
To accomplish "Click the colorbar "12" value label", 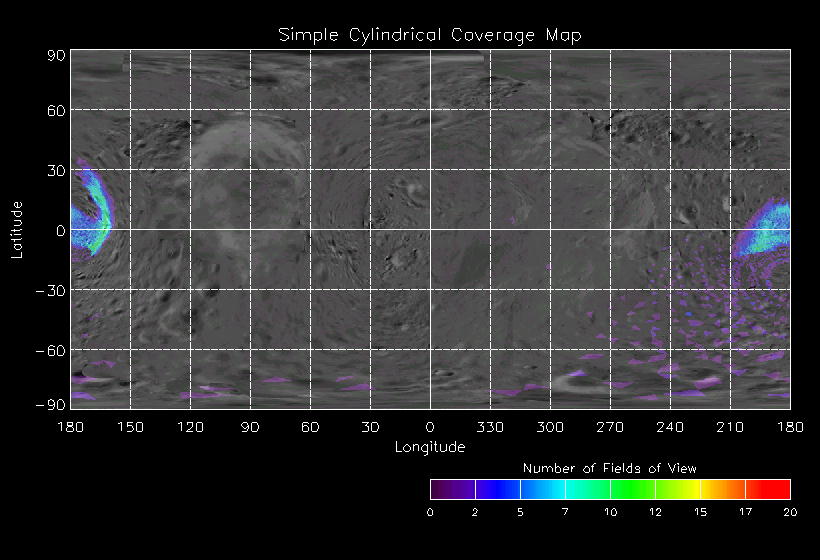I will [655, 512].
